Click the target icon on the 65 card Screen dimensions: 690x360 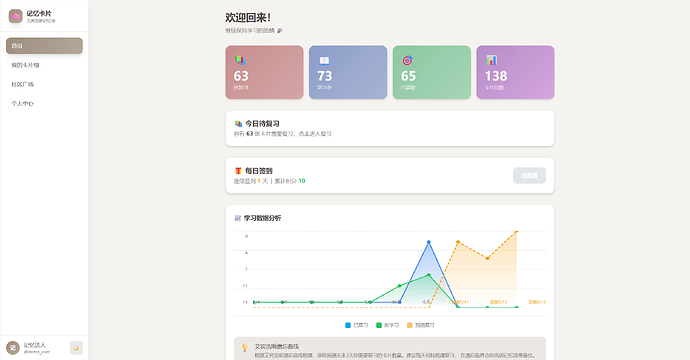click(407, 60)
